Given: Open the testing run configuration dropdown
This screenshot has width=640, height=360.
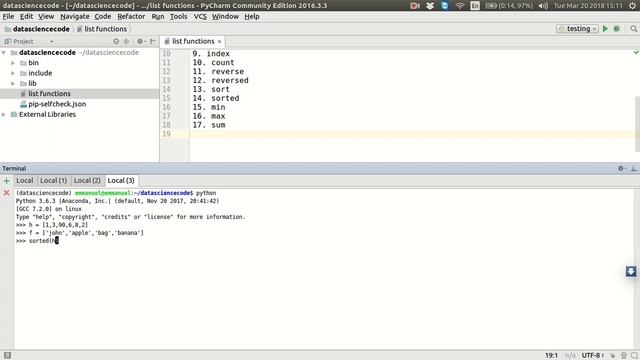Looking at the screenshot, I should click(x=577, y=29).
